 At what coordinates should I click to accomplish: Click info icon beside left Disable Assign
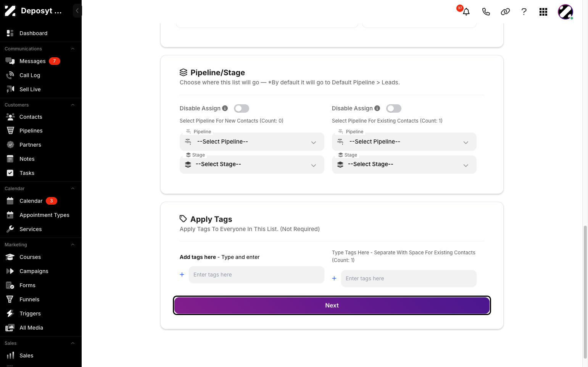click(x=225, y=108)
